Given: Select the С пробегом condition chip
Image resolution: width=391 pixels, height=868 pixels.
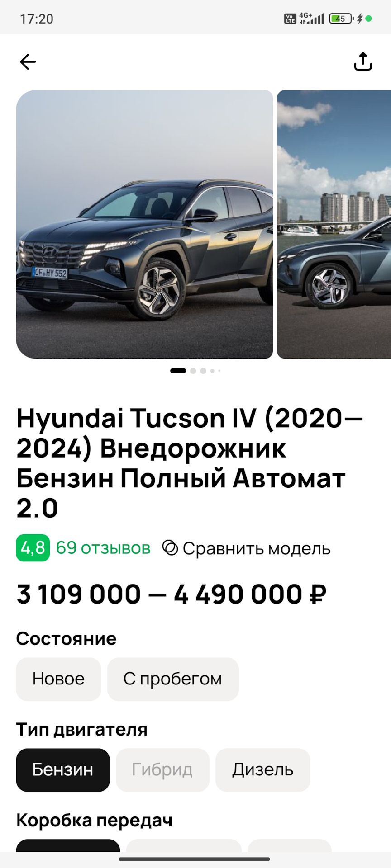Looking at the screenshot, I should point(173,679).
